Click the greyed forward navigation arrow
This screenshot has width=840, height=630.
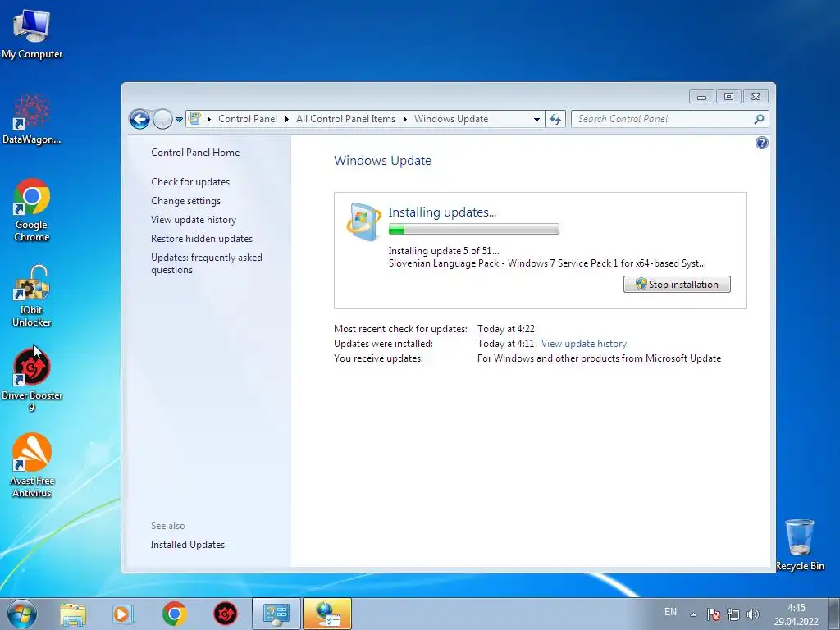coord(162,119)
